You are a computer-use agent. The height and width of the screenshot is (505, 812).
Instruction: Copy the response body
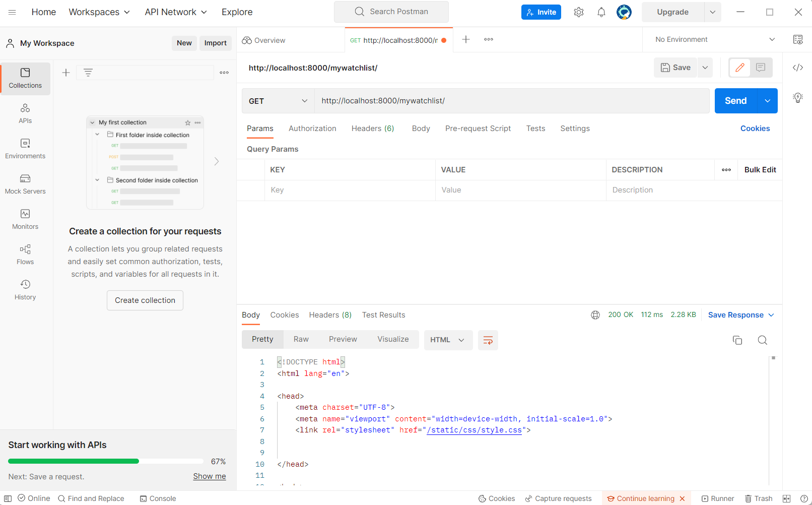coord(737,340)
